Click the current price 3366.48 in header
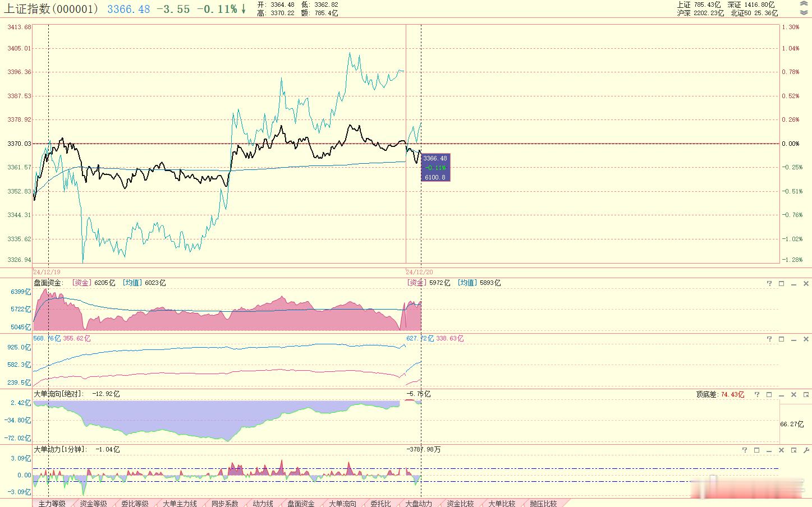The image size is (812, 507). point(129,9)
